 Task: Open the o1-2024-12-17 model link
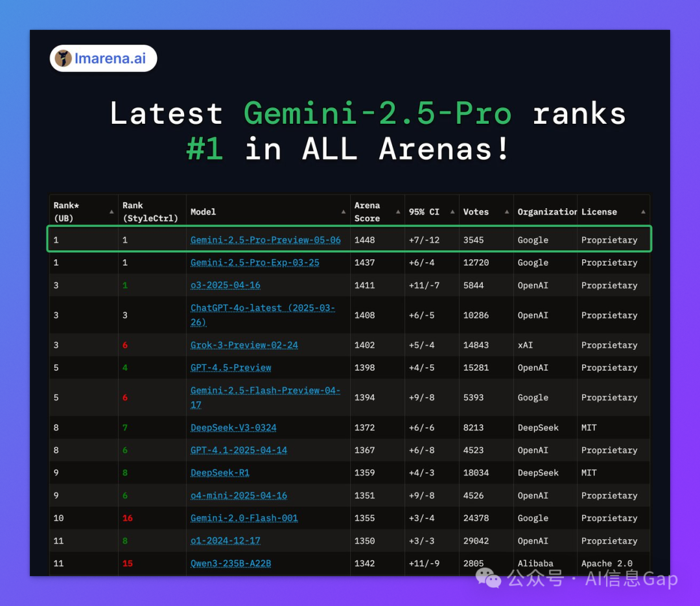pyautogui.click(x=226, y=541)
